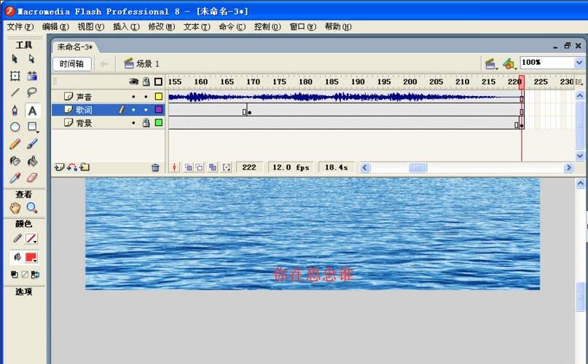Toggle Edit Multiple Frames

[213, 167]
